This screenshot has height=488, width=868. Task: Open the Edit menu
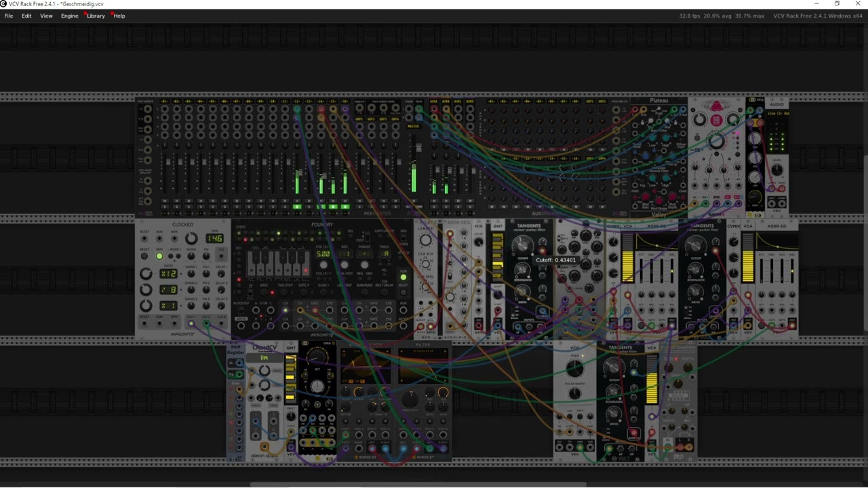coord(26,16)
